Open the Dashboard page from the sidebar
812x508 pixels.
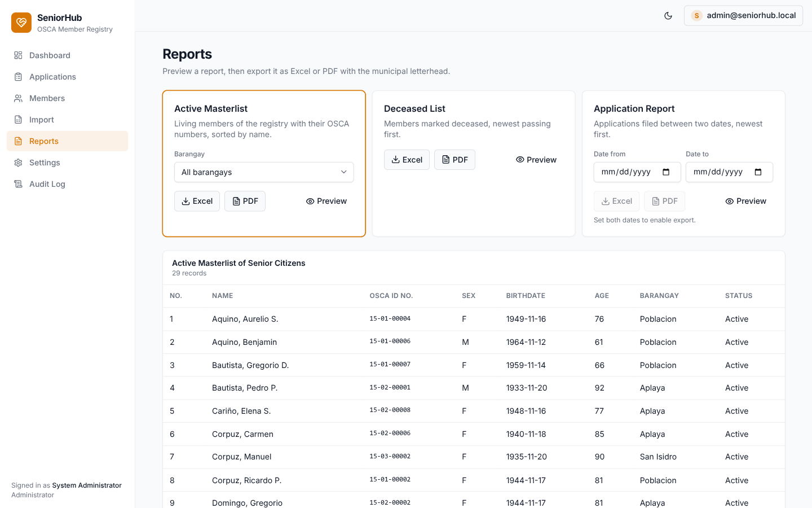[x=68, y=55]
